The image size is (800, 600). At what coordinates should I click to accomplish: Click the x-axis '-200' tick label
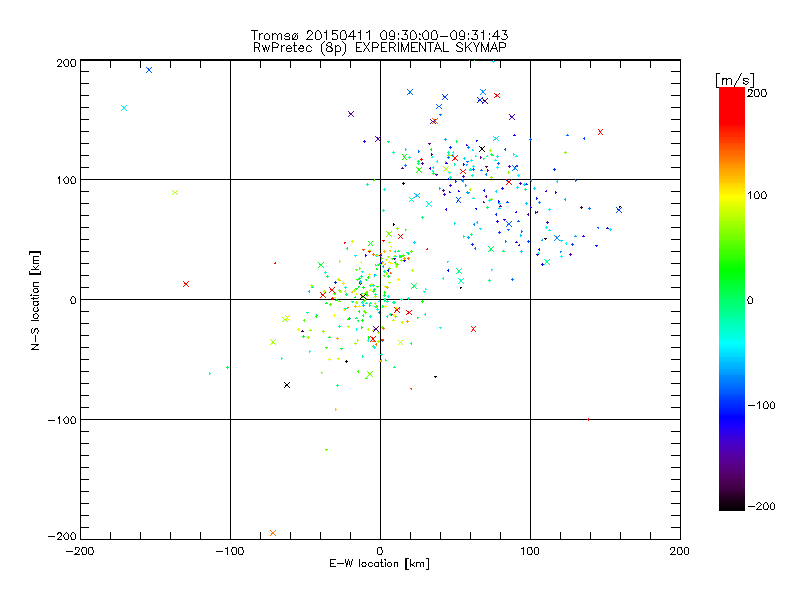[80, 551]
